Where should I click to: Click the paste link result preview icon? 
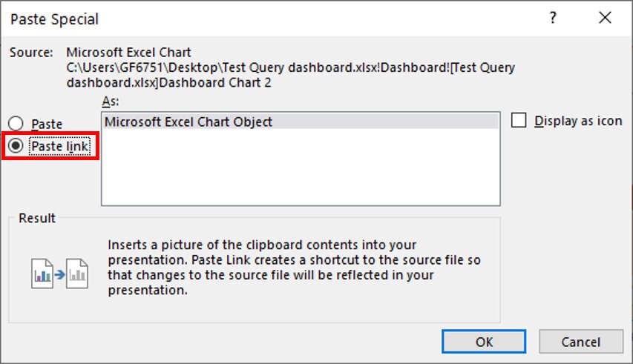pyautogui.click(x=59, y=274)
